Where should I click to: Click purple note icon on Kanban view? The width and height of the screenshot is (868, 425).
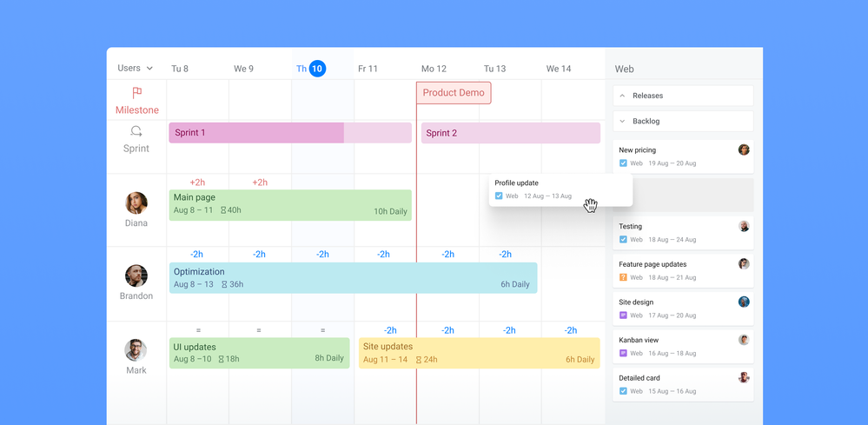(x=623, y=353)
